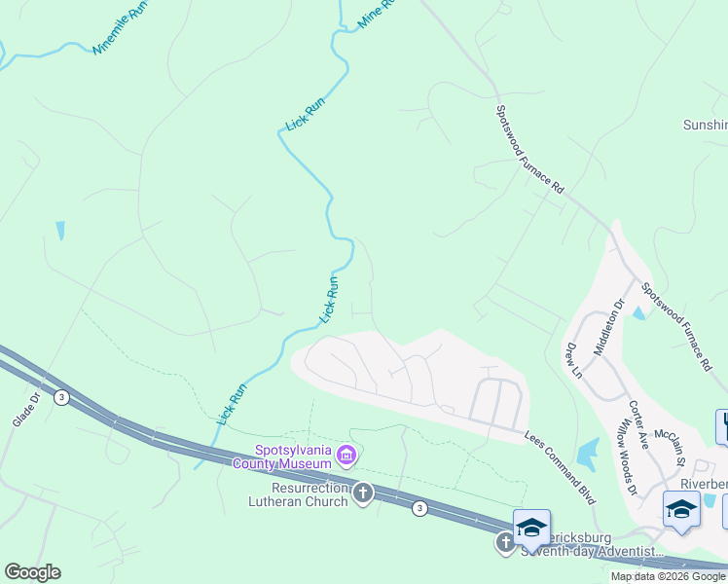This screenshot has width=728, height=584.
Task: Open the Seventh-day Adventist church cross pin
Action: 505,543
